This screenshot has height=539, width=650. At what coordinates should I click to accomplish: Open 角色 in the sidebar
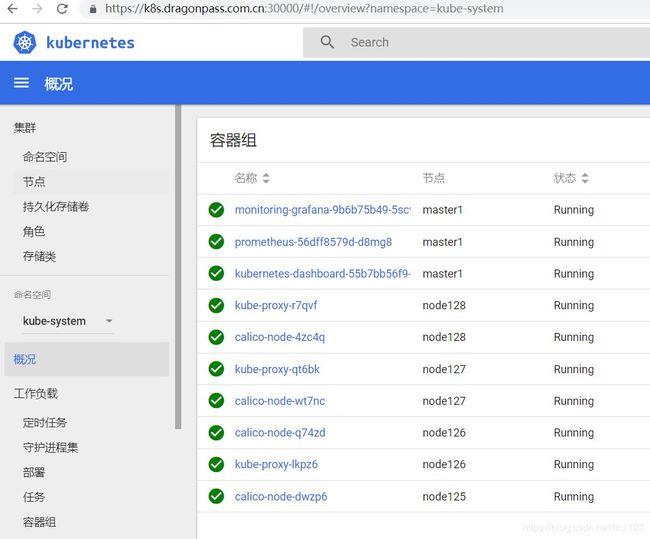[34, 231]
